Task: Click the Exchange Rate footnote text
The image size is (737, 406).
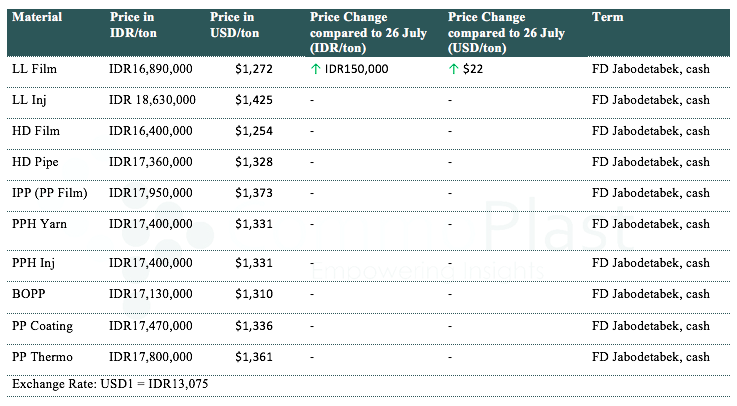Action: coord(110,384)
